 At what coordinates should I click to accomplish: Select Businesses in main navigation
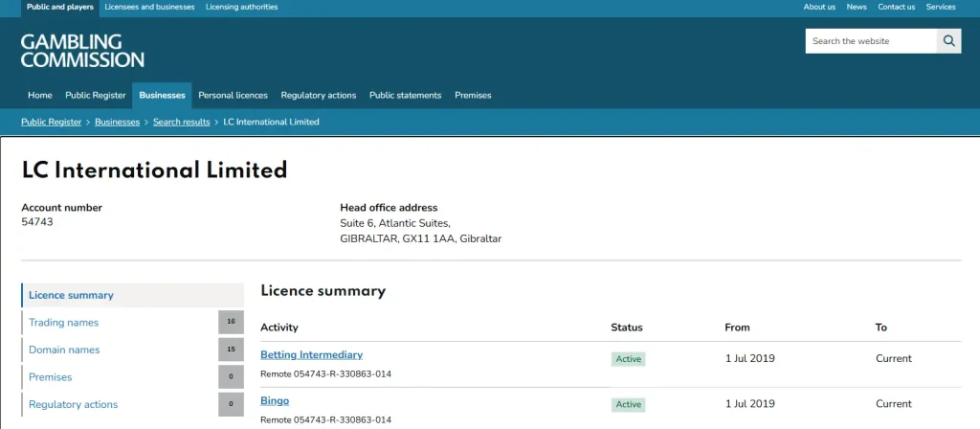tap(162, 96)
